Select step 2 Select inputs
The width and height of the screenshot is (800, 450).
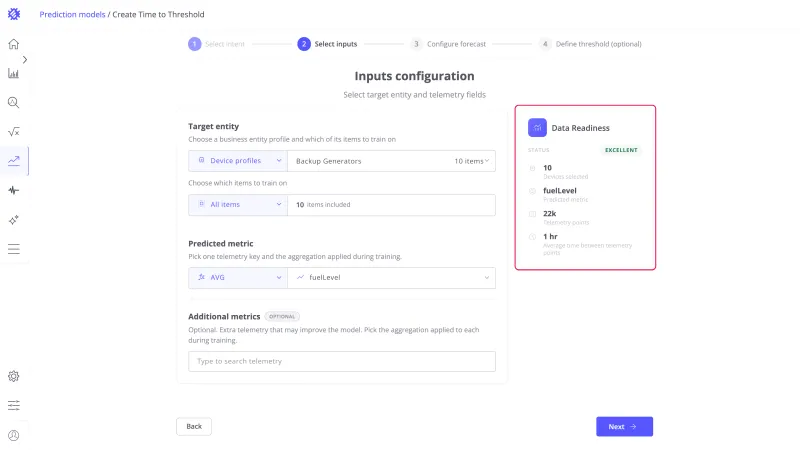(327, 44)
